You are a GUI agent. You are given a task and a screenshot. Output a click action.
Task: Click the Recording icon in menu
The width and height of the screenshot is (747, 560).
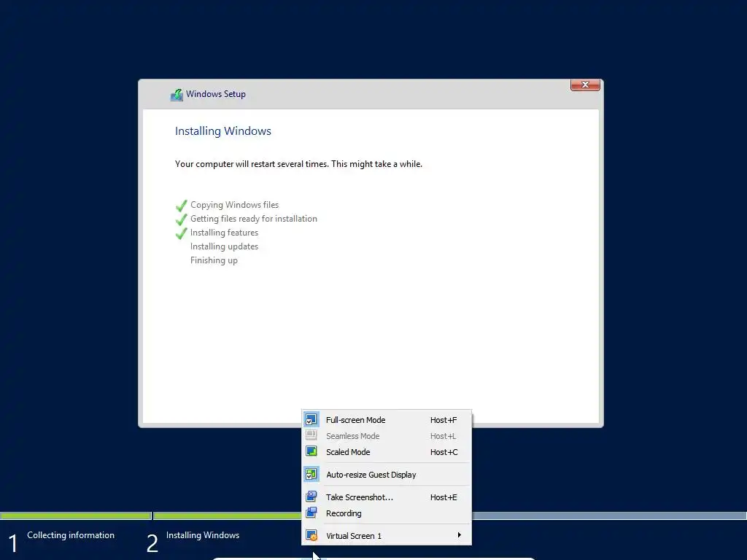311,513
